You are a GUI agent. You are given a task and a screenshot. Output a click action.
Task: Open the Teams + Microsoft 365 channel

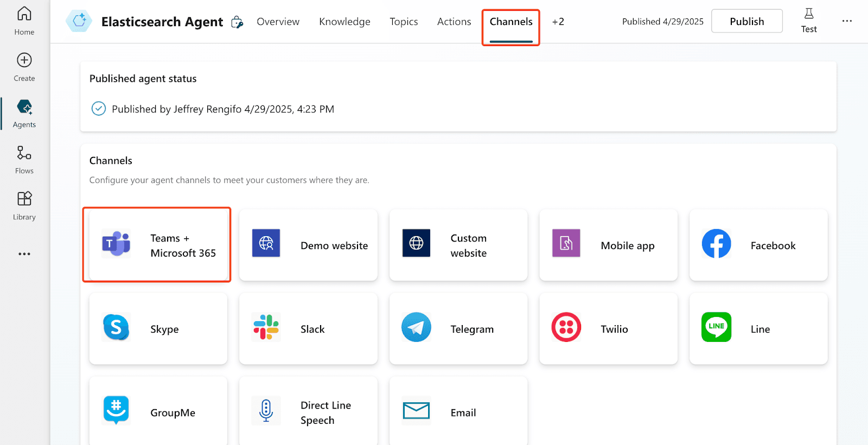(157, 245)
